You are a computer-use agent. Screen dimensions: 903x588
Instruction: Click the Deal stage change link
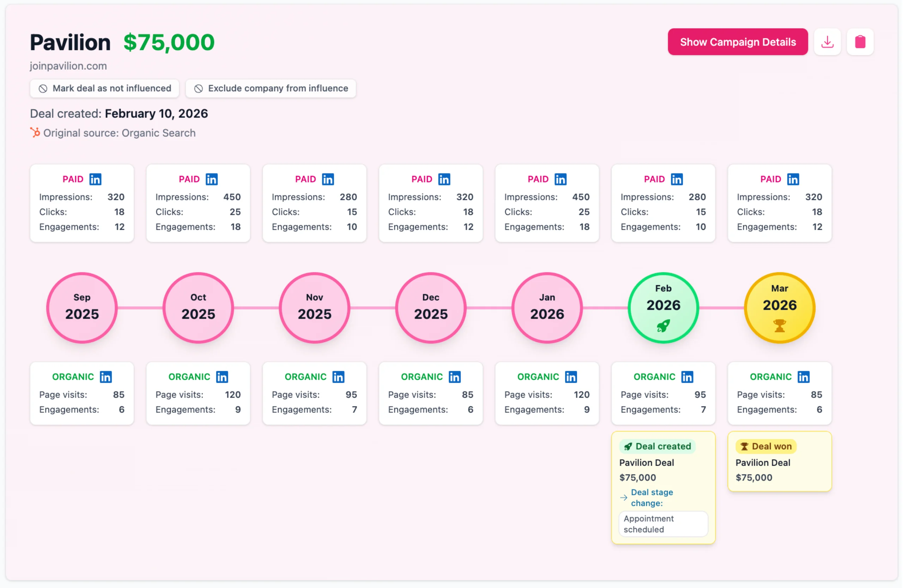pos(652,498)
